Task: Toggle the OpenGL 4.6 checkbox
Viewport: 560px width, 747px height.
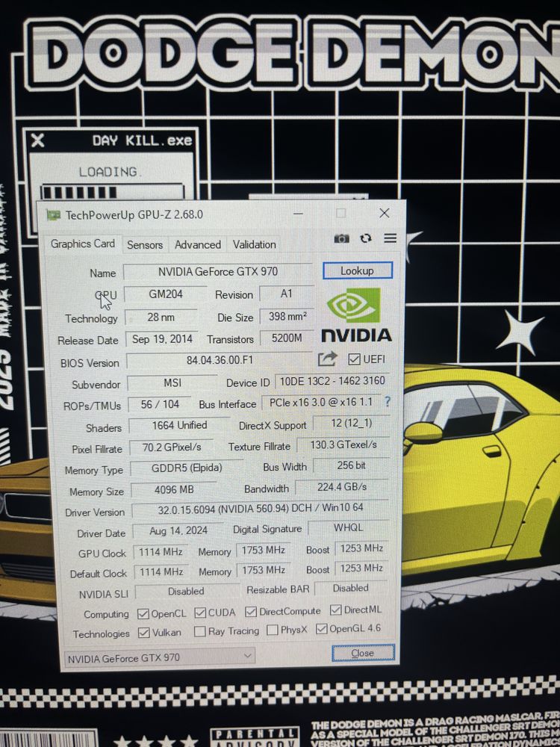Action: [321, 629]
